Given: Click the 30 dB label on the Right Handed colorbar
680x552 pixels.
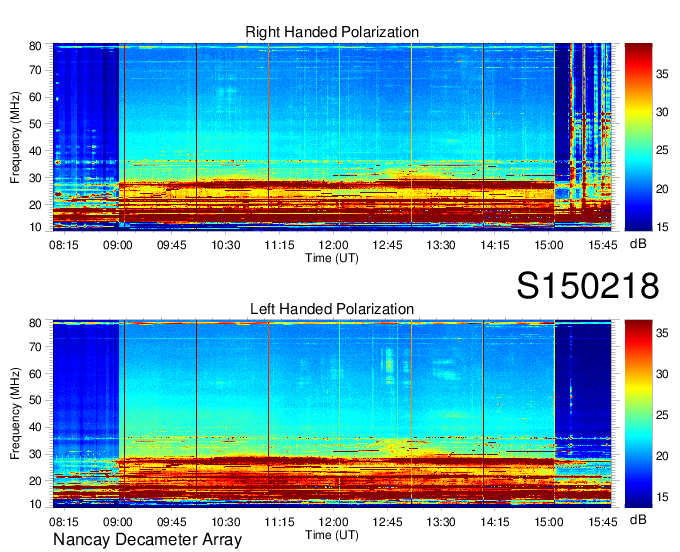Looking at the screenshot, I should click(x=662, y=112).
